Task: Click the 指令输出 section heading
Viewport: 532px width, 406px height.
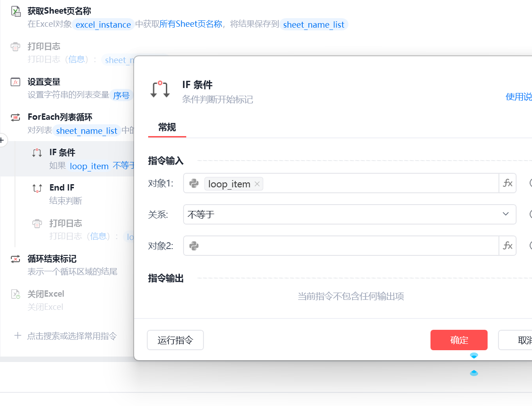Action: tap(166, 278)
